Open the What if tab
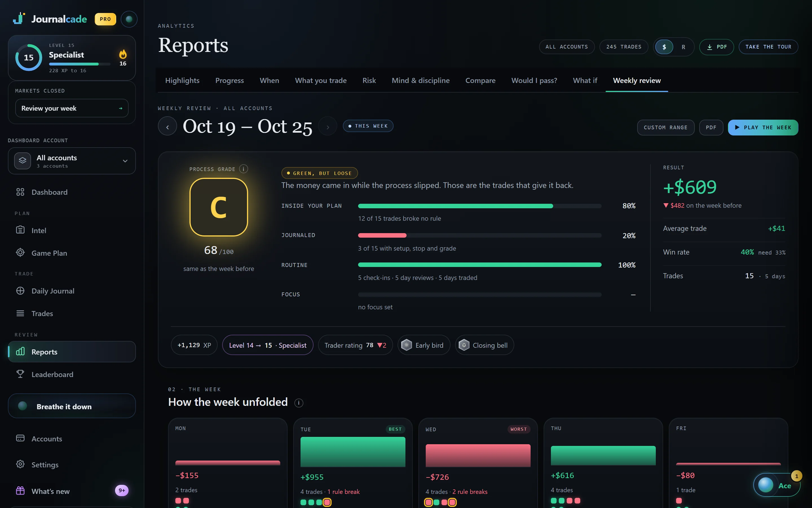Image resolution: width=812 pixels, height=508 pixels. (x=585, y=81)
